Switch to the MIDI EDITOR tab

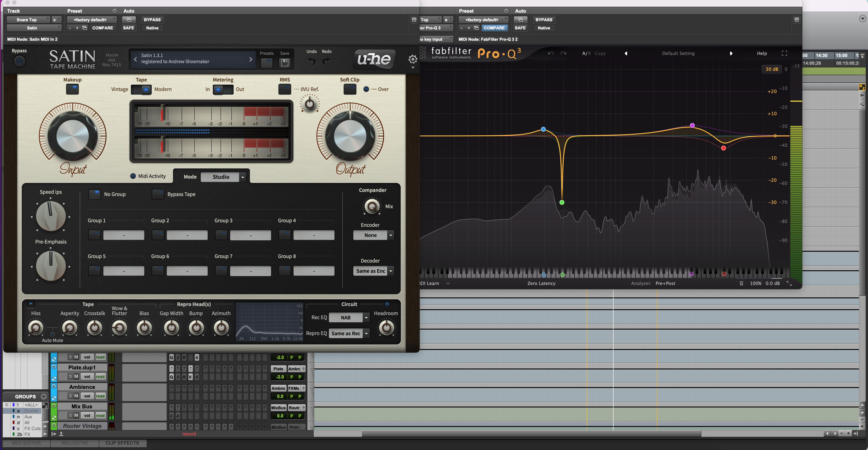pos(26,443)
